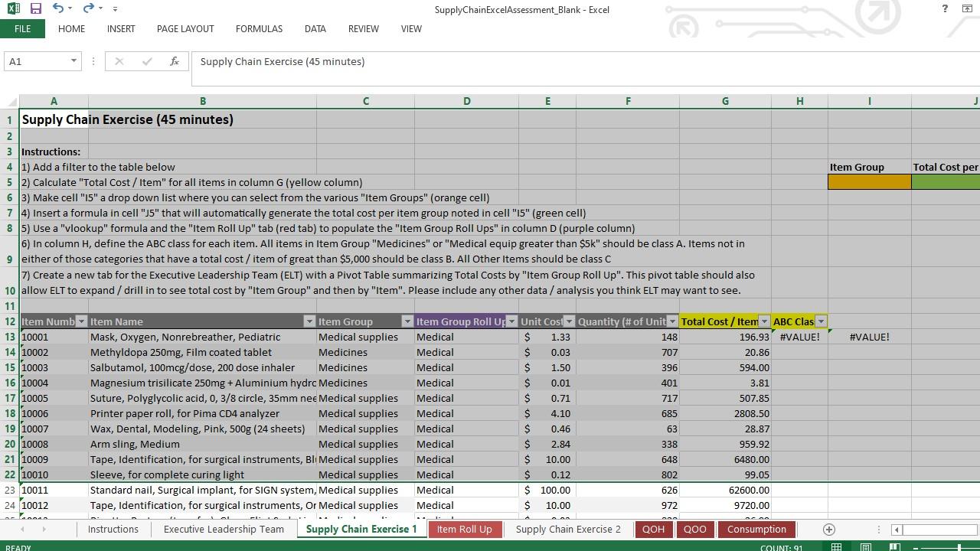Switch to the FORMULAS ribbon tab

259,28
